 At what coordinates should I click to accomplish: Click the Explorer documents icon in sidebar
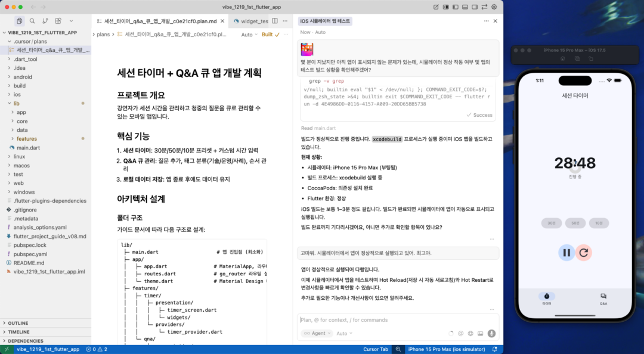point(20,20)
